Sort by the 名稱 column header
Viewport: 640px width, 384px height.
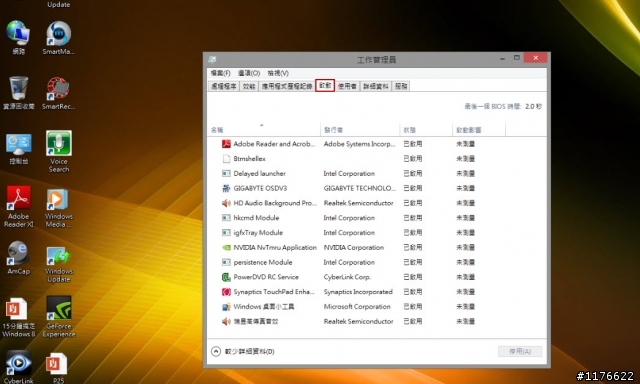(x=264, y=129)
